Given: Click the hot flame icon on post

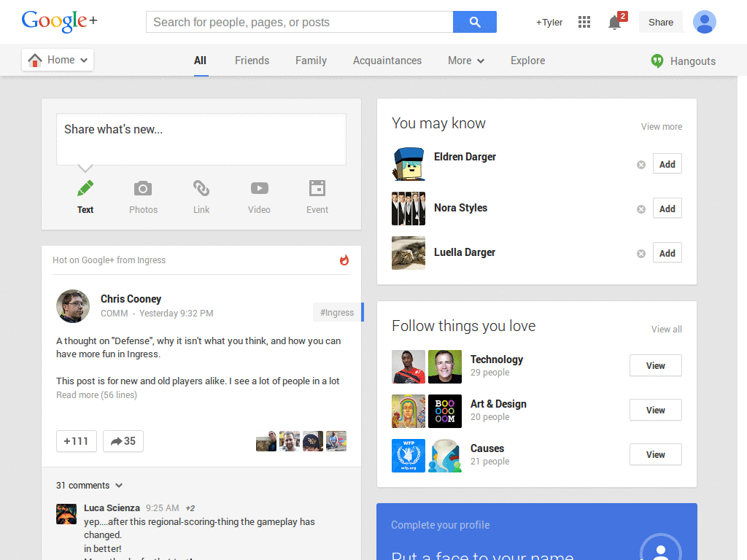Looking at the screenshot, I should coord(344,260).
